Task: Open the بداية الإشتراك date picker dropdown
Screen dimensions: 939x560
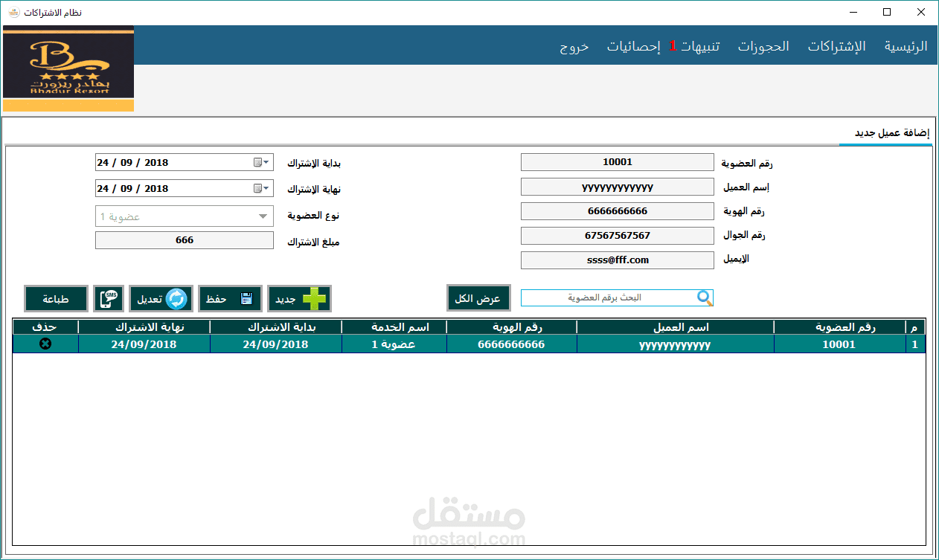Action: tap(265, 162)
